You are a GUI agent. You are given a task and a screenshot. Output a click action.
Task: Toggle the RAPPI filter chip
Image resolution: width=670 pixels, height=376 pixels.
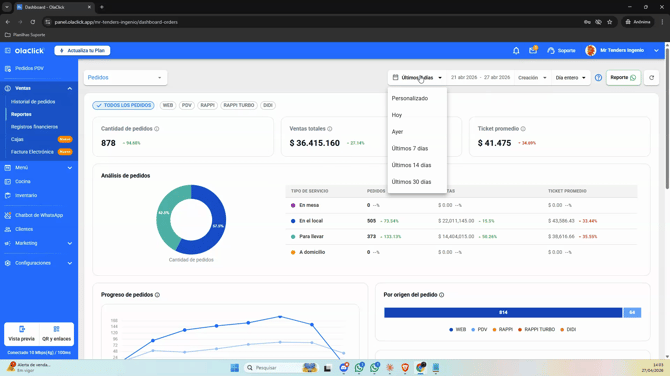[208, 105]
